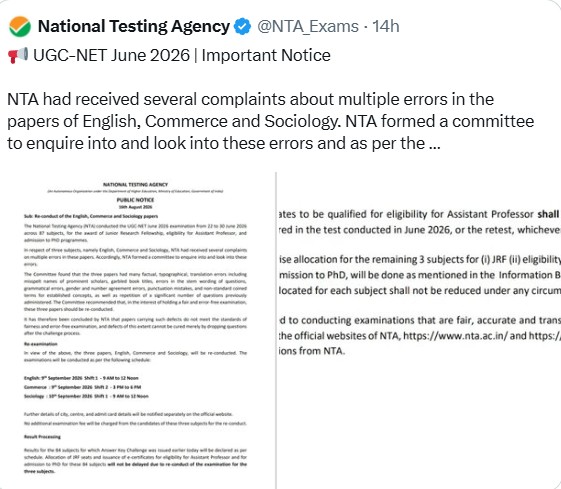Viewport: 561px width, 489px height.
Task: Click the English 9th September schedule line
Action: (x=81, y=378)
